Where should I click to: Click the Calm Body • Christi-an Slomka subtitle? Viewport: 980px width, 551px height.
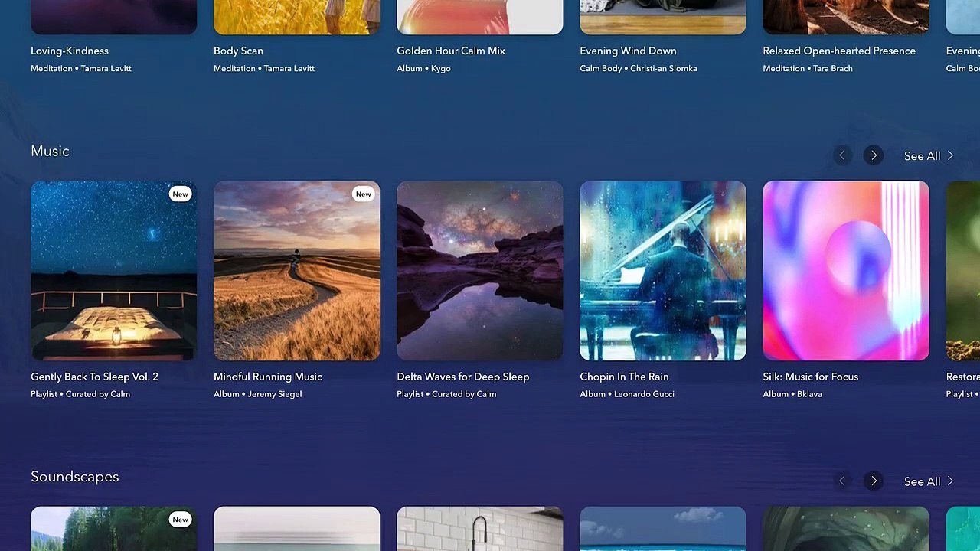point(639,68)
